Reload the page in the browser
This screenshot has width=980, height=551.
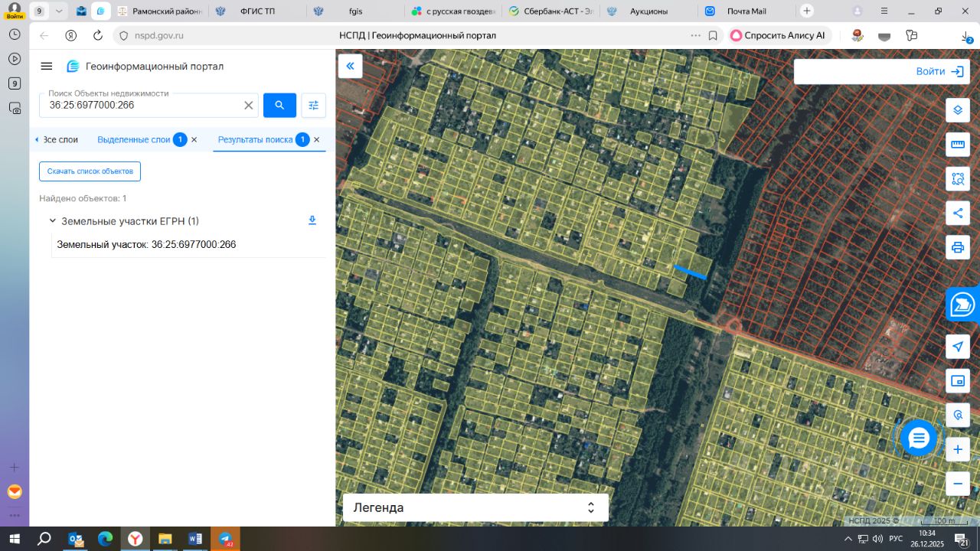coord(98,35)
